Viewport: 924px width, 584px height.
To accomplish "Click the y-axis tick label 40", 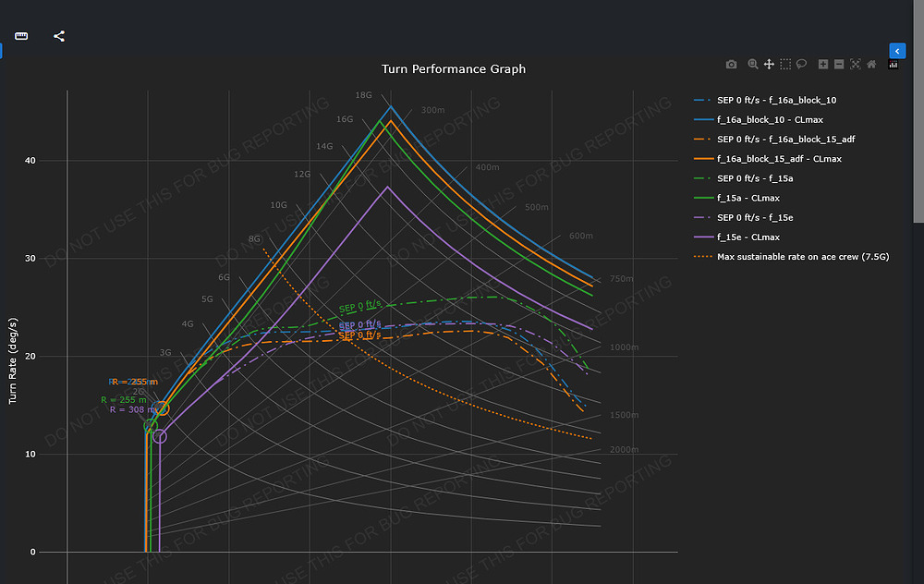I will pos(30,160).
